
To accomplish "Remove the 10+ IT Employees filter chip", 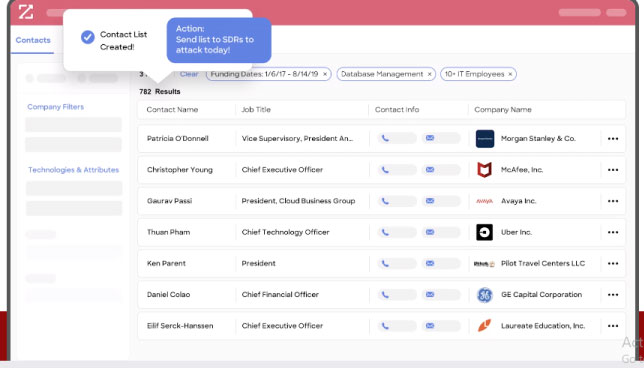I will [x=510, y=74].
